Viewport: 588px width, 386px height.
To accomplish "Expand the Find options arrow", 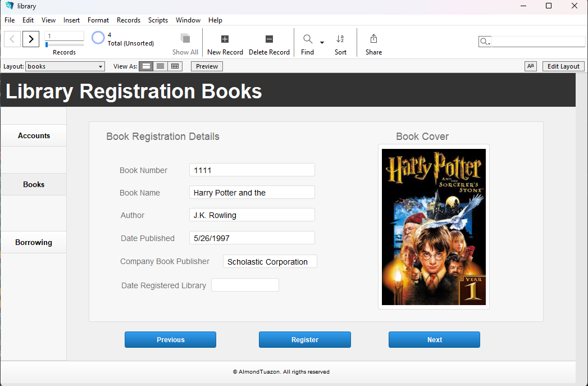I will (x=322, y=43).
